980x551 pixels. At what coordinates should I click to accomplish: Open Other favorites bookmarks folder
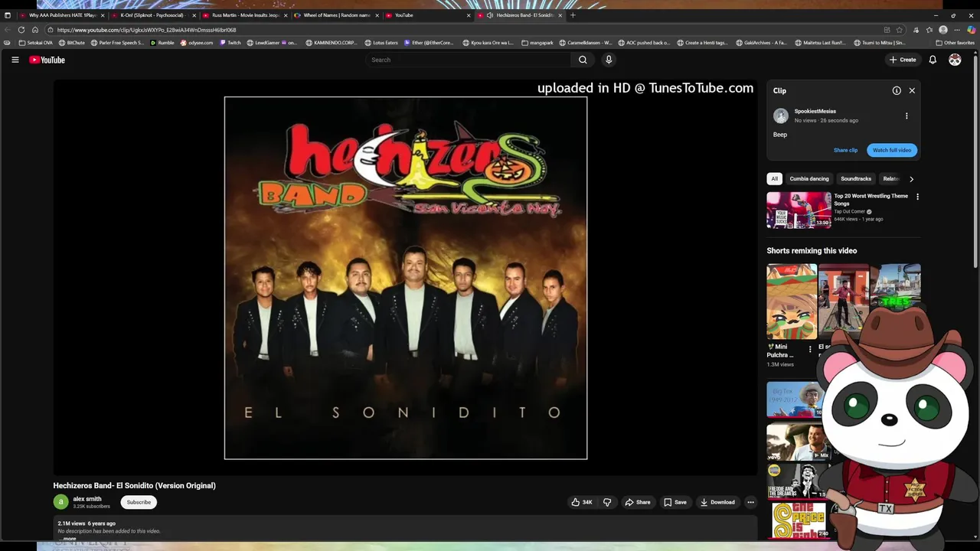[955, 43]
